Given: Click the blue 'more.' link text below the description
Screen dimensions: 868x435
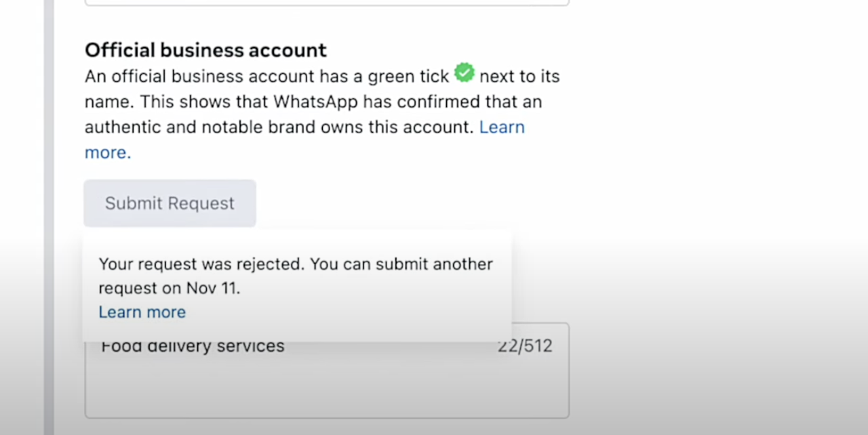Looking at the screenshot, I should coord(108,152).
